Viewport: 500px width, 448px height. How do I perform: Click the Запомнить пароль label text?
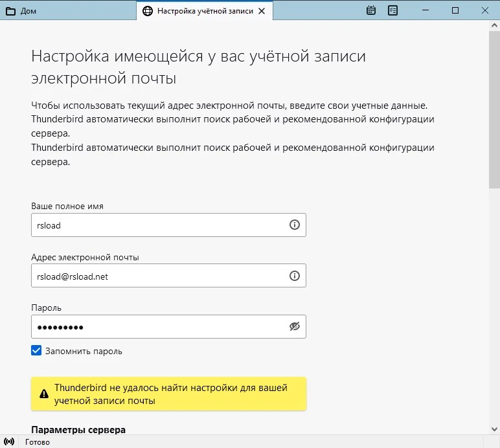[x=83, y=351]
